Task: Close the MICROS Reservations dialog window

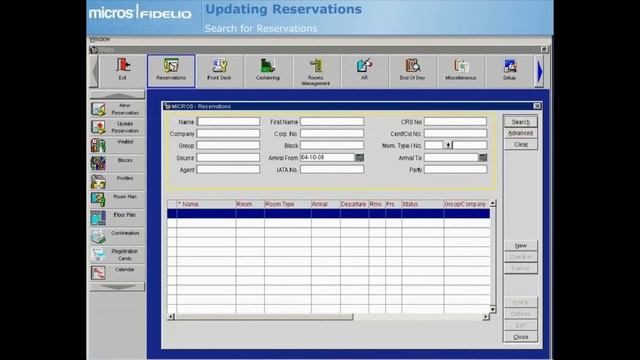Action: [537, 106]
